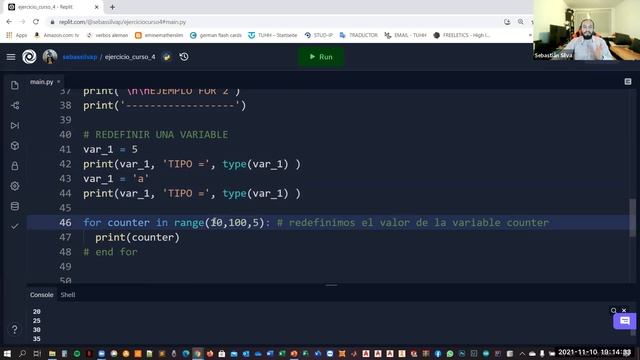Open the TRADUCTOR bookmark
Image resolution: width=640 pixels, height=360 pixels.
tap(358, 36)
